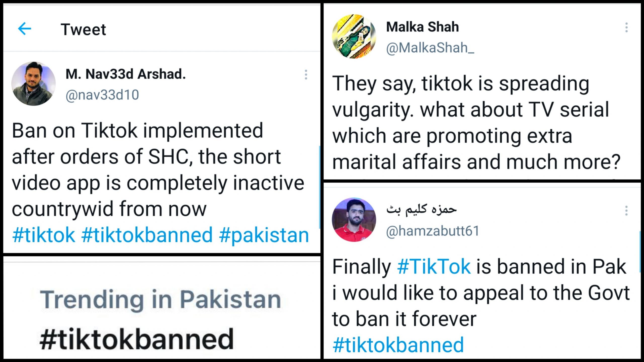
Task: Click the Urdu display name above @hamzabutt61
Action: (421, 210)
